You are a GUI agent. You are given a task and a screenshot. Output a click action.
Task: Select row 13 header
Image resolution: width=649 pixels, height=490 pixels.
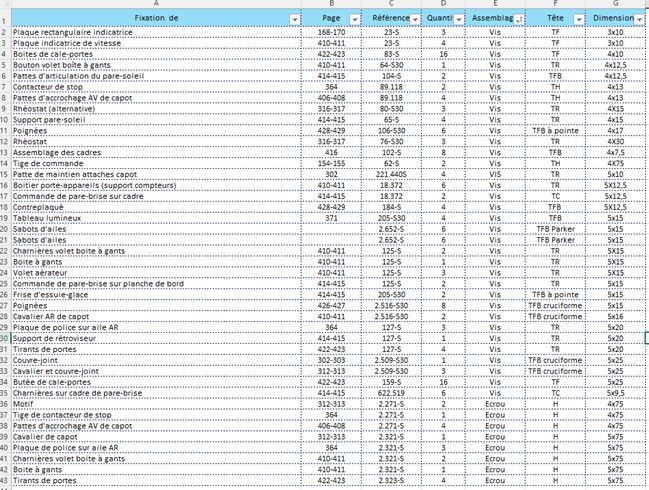(x=5, y=153)
